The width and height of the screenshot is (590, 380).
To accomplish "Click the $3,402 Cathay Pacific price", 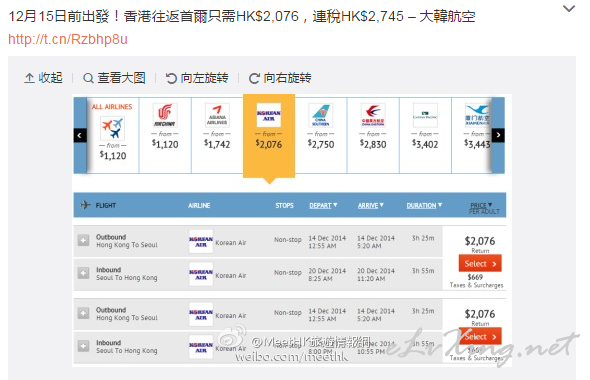I will coord(425,144).
